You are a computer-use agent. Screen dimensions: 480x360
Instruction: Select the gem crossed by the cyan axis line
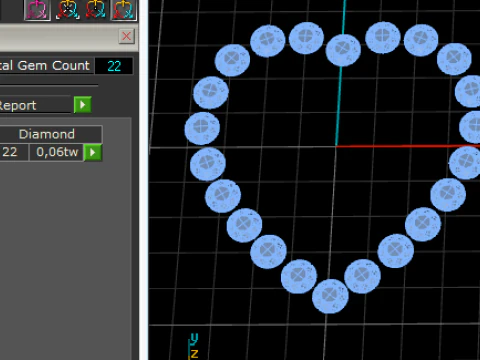(x=343, y=50)
